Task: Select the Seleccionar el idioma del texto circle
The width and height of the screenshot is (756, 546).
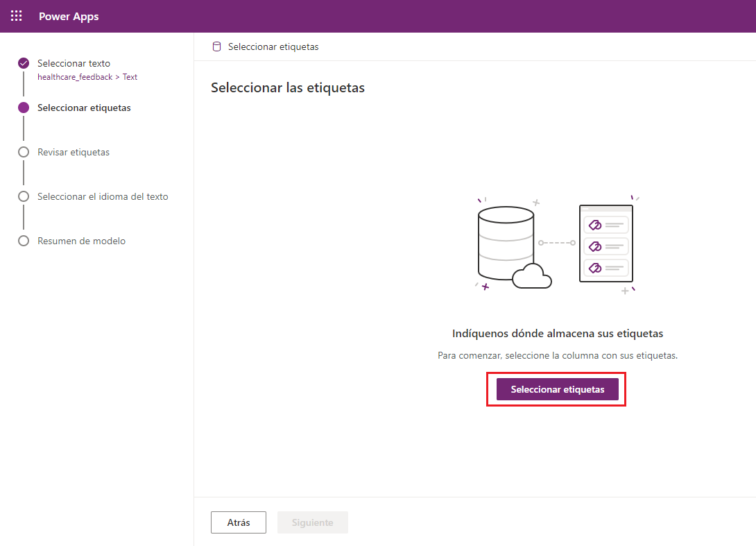Action: coord(23,196)
